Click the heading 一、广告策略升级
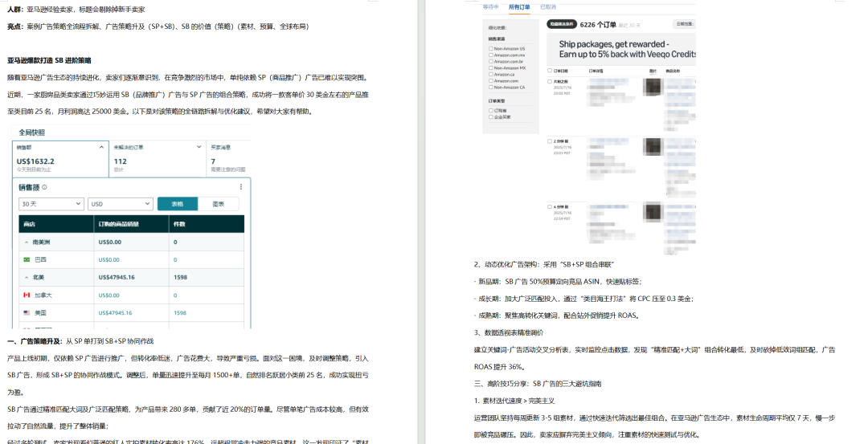868x444 pixels. coord(35,341)
